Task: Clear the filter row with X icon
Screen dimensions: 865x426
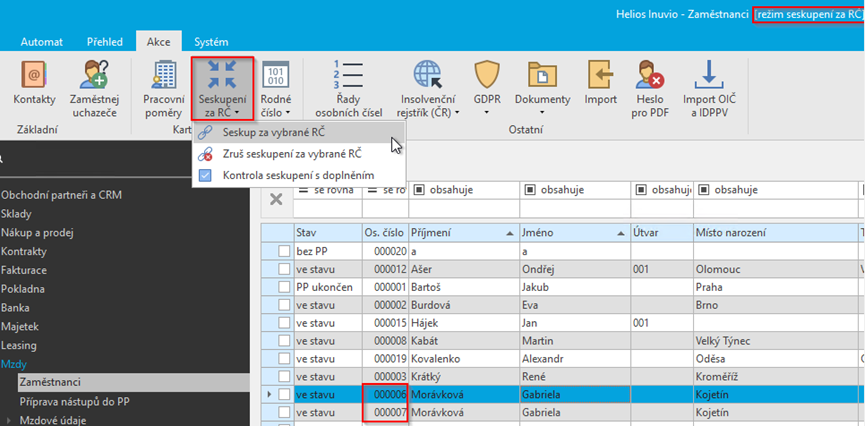Action: click(277, 199)
